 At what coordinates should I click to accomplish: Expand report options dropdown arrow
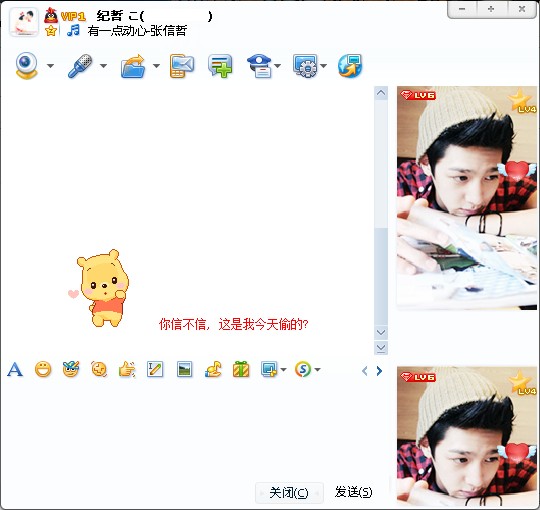pyautogui.click(x=278, y=66)
